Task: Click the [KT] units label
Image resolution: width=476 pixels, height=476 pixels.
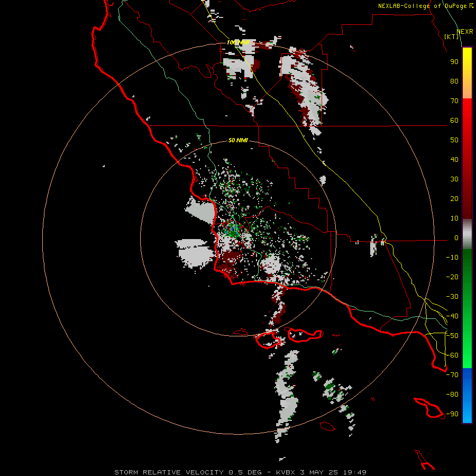Action: click(452, 36)
